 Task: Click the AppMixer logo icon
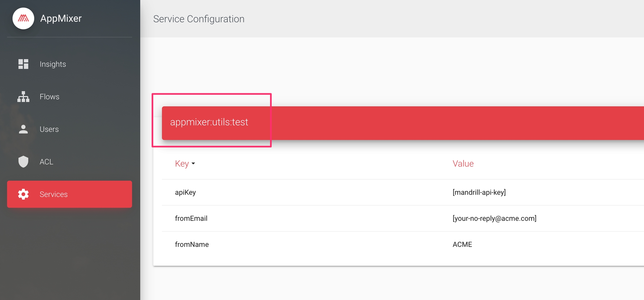tap(23, 18)
